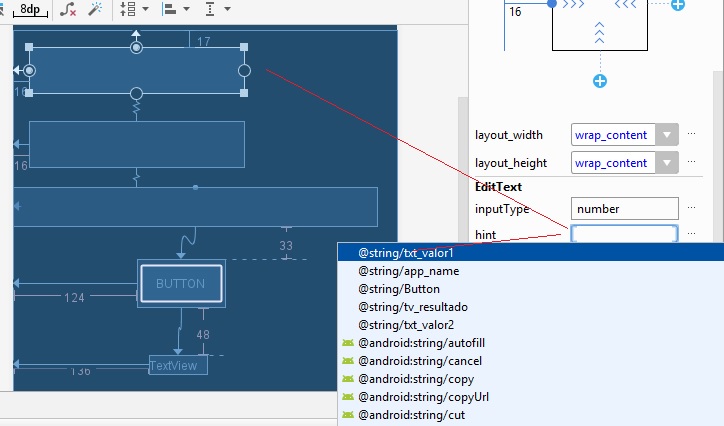Add right constraint with plus icon
Image resolution: width=724 pixels, height=426 pixels.
click(678, 4)
